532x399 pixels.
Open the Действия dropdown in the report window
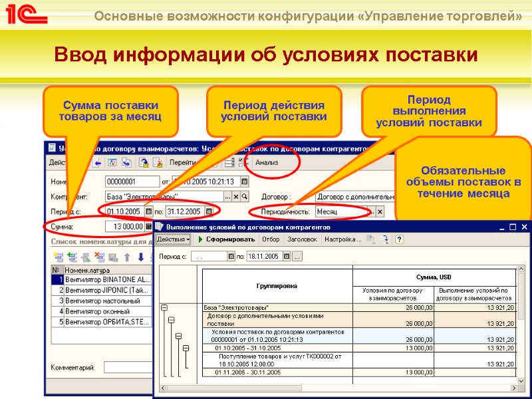[x=173, y=239]
